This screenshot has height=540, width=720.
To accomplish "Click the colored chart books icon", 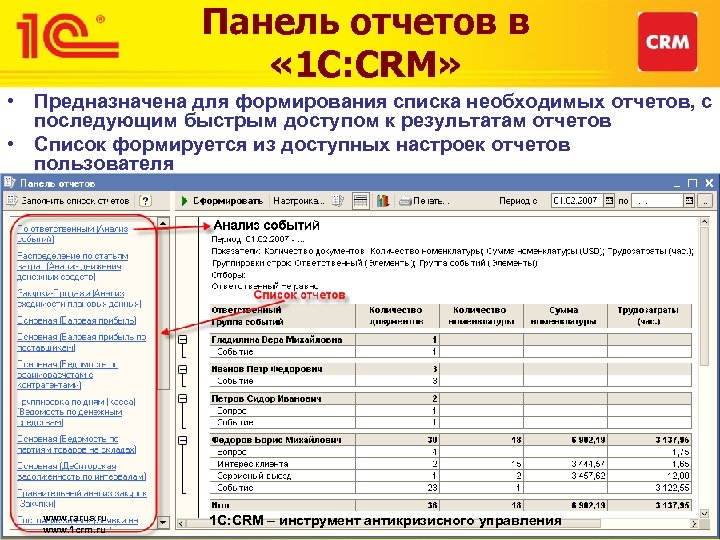I will tap(382, 201).
